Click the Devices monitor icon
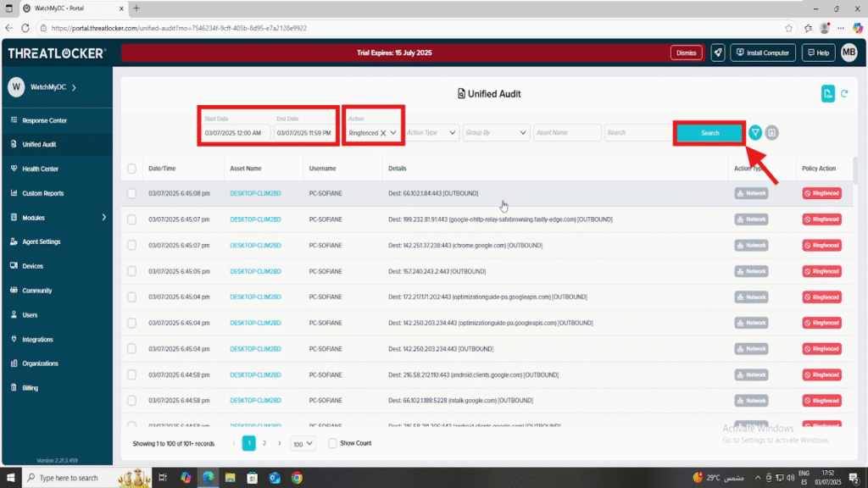This screenshot has height=488, width=868. click(x=14, y=266)
